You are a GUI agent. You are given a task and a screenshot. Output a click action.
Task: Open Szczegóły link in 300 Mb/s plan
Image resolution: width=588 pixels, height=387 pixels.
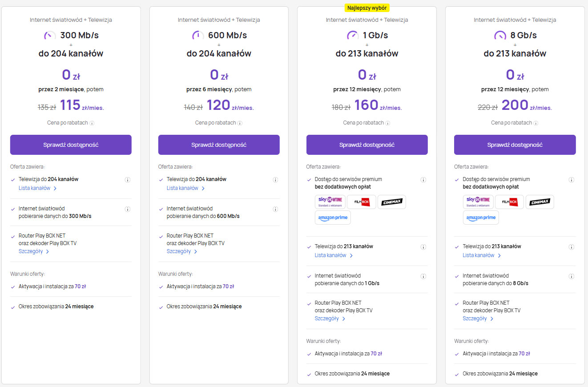33,251
